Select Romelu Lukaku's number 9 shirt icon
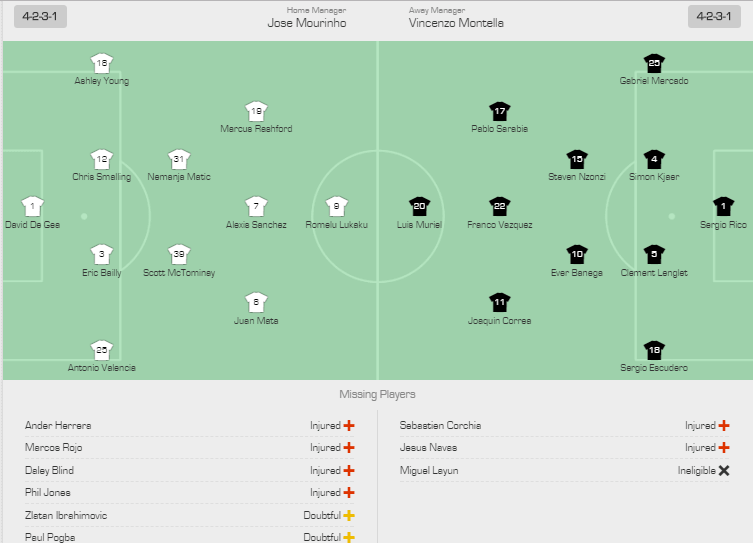Viewport: 753px width, 543px height. pos(337,207)
